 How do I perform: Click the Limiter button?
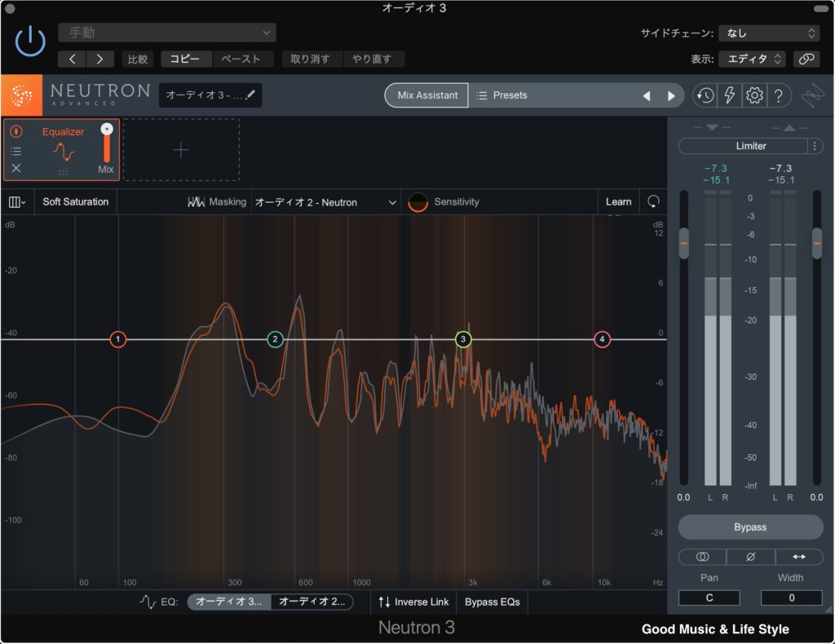tap(744, 146)
